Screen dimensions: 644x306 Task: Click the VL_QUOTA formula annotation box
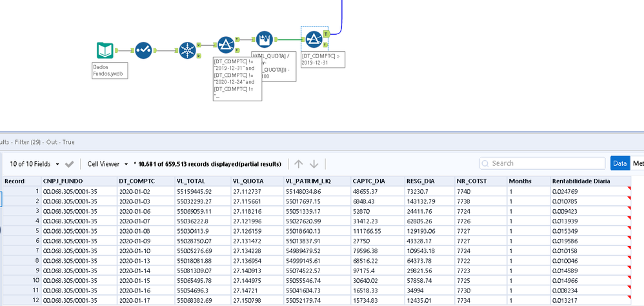click(x=279, y=66)
